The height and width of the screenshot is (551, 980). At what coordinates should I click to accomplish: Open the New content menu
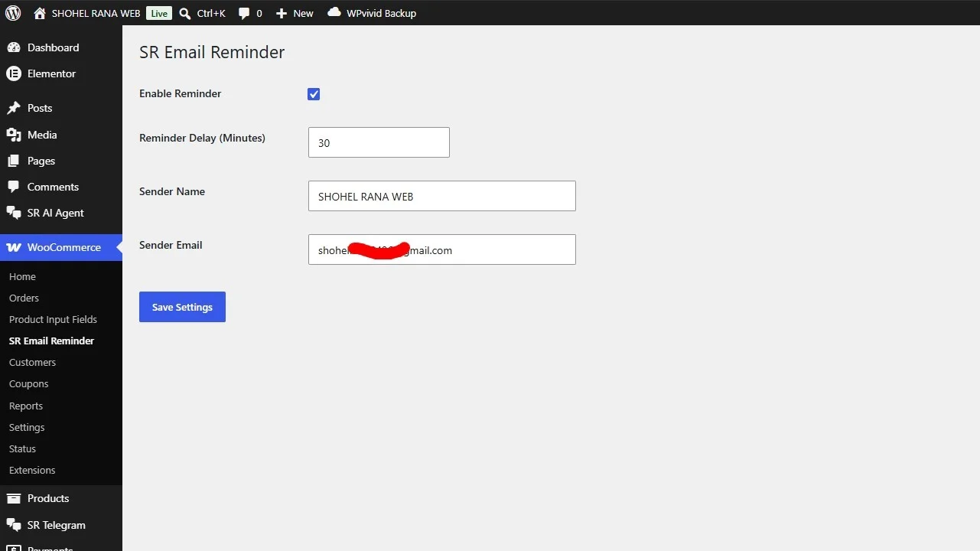[x=303, y=13]
